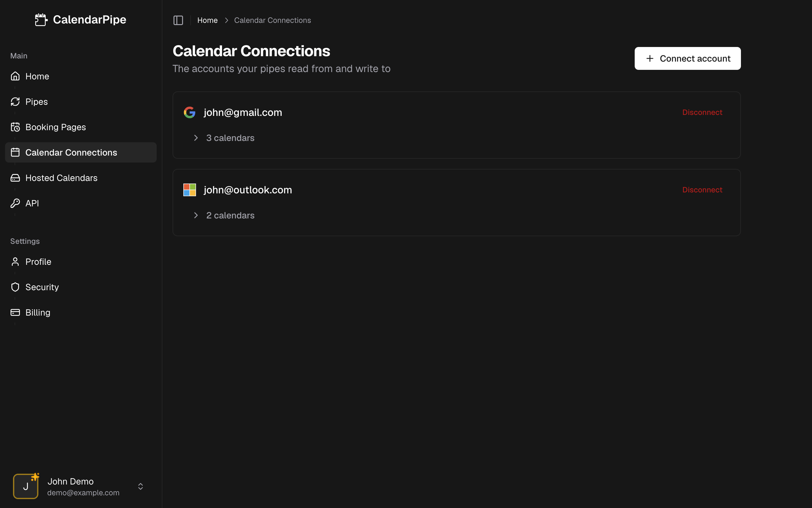This screenshot has height=508, width=812.
Task: Click the Pipes sync icon
Action: pyautogui.click(x=15, y=102)
